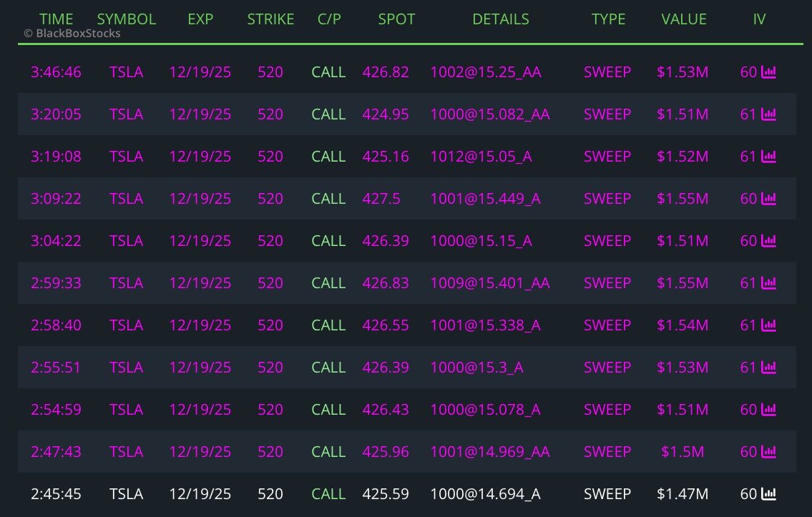Open IV chart icon for 3:09:22 row
The width and height of the screenshot is (812, 517).
coord(768,198)
